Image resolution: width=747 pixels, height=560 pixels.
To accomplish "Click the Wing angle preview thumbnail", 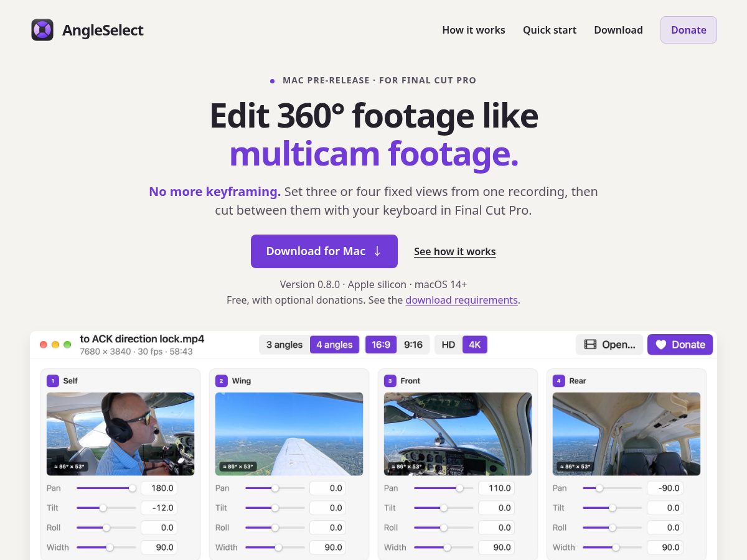I will click(289, 434).
